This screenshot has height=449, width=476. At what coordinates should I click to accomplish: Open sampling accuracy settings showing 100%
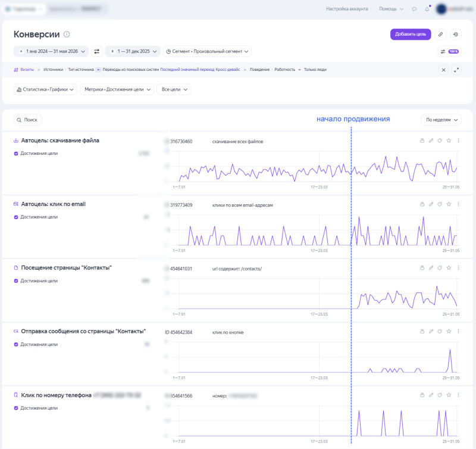click(x=450, y=51)
